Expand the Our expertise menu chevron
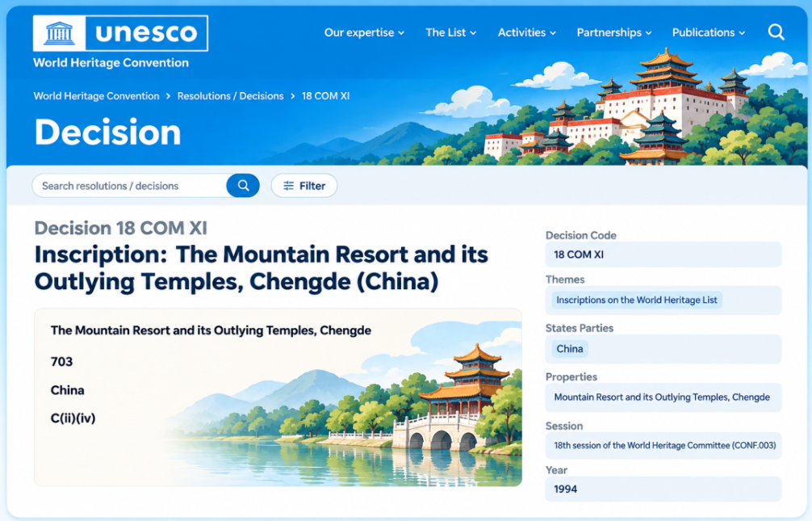 401,33
